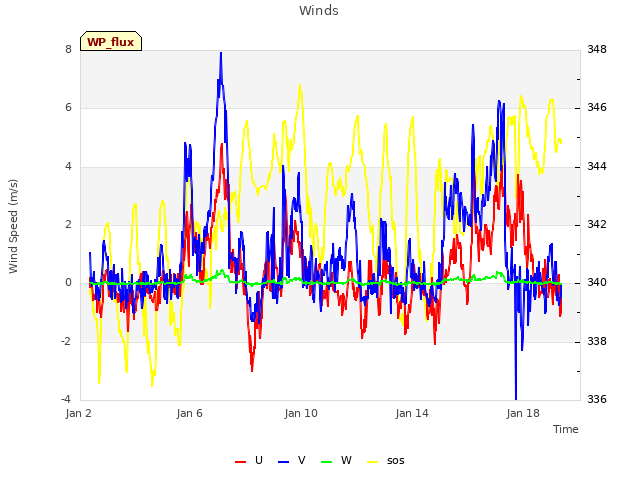Click the WP_flux label box
640x480 pixels.
[x=111, y=41]
